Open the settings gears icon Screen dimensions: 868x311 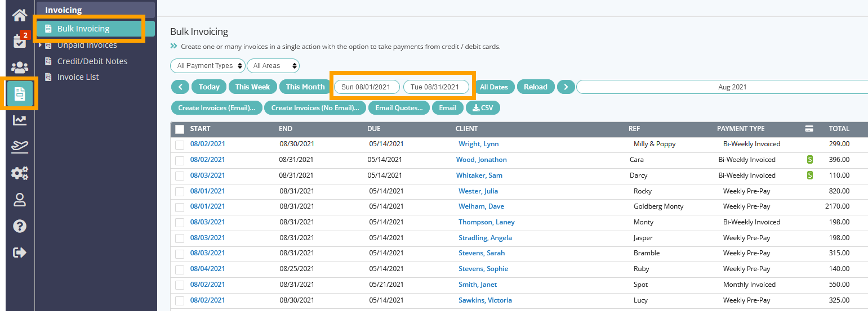click(20, 173)
